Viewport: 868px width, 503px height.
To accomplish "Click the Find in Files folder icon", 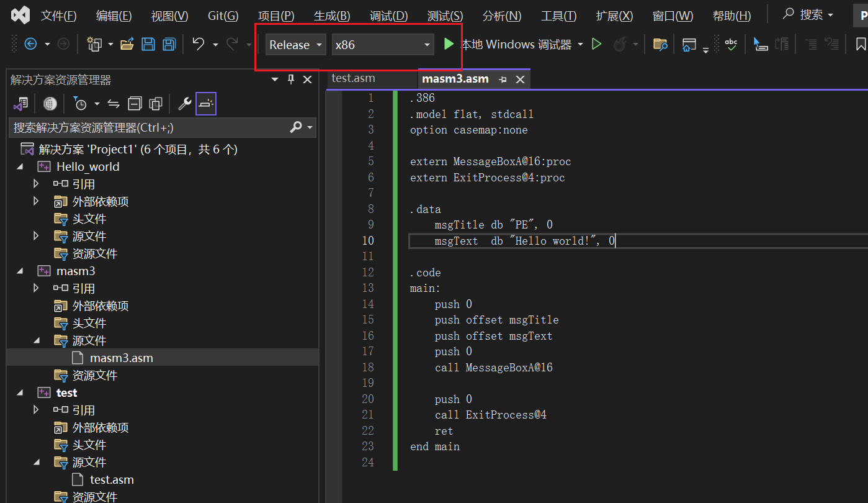I will pyautogui.click(x=660, y=44).
